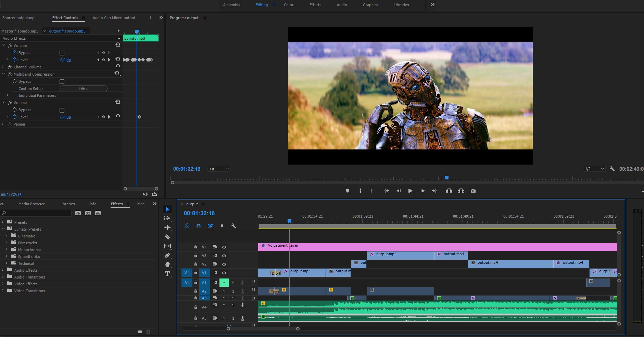Click Extract button in Program monitor

click(x=461, y=191)
